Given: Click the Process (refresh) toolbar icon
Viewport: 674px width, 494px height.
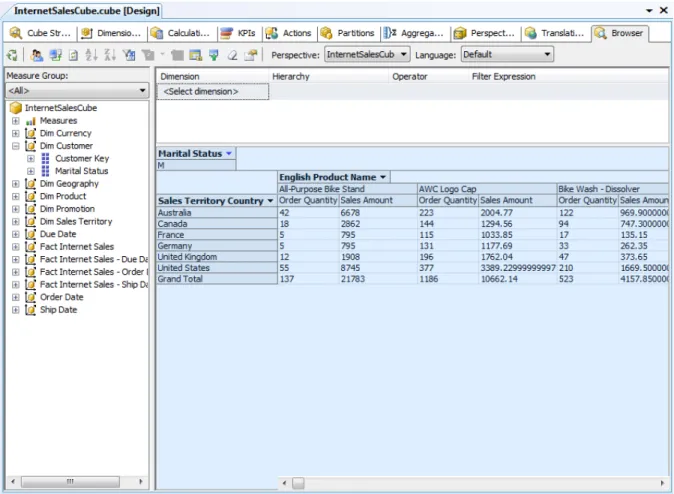Looking at the screenshot, I should [12, 55].
